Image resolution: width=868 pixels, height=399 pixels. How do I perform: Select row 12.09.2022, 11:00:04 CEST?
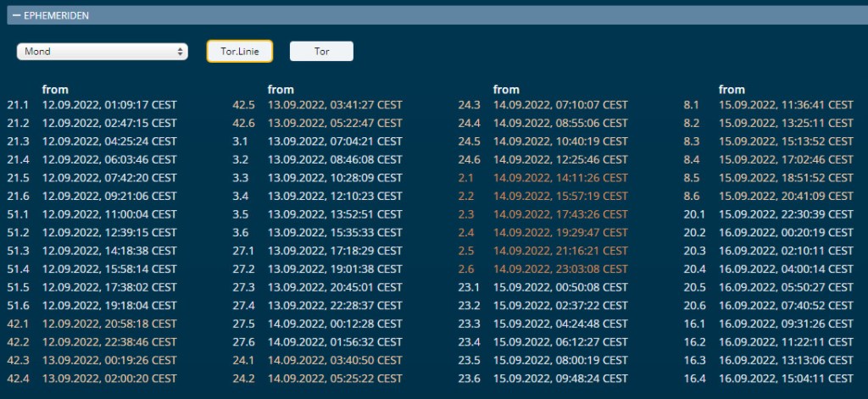coord(108,214)
